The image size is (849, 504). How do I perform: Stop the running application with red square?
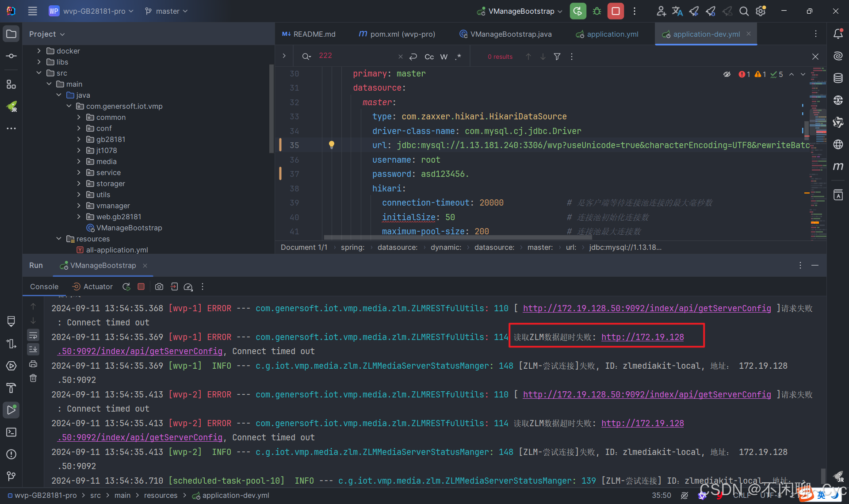(616, 11)
